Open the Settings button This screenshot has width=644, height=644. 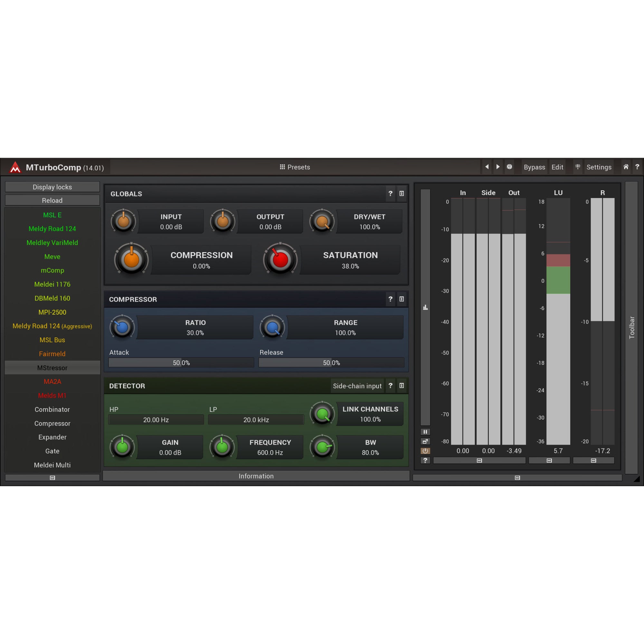pyautogui.click(x=599, y=167)
